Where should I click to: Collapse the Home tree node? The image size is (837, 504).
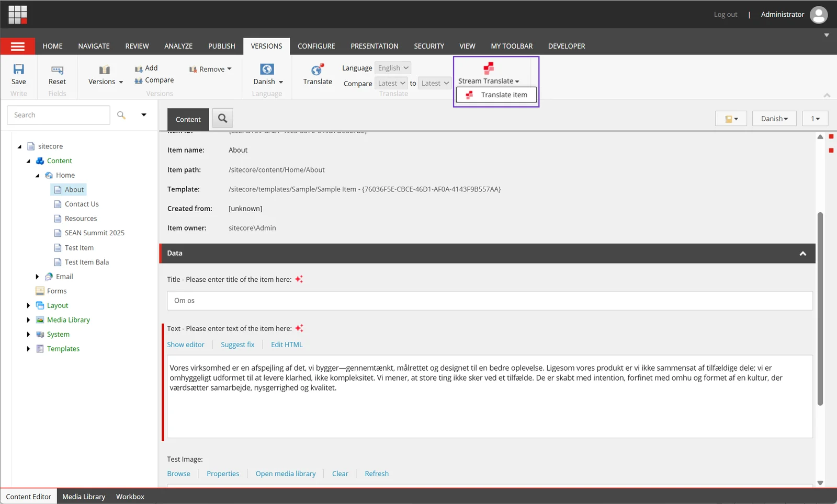[37, 176]
